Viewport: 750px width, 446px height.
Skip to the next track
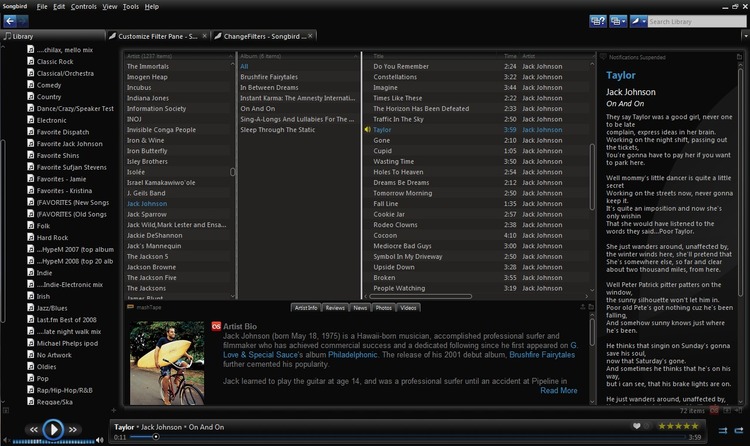pos(73,430)
